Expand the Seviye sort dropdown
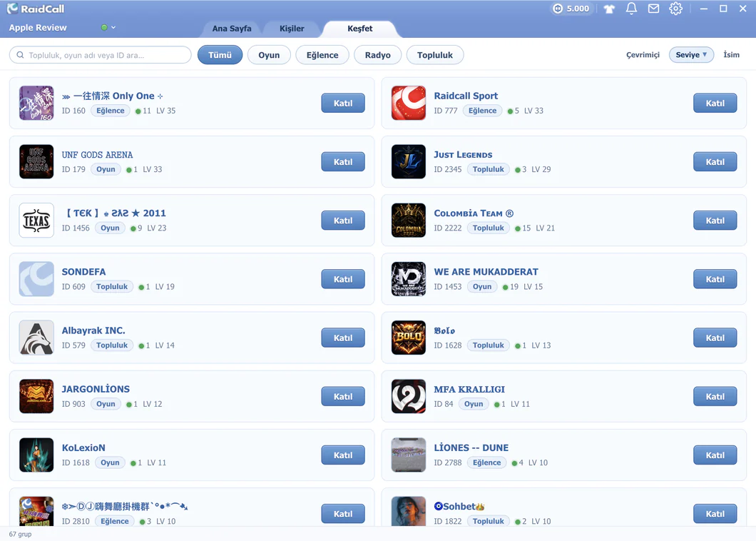The height and width of the screenshot is (541, 756). pyautogui.click(x=691, y=54)
